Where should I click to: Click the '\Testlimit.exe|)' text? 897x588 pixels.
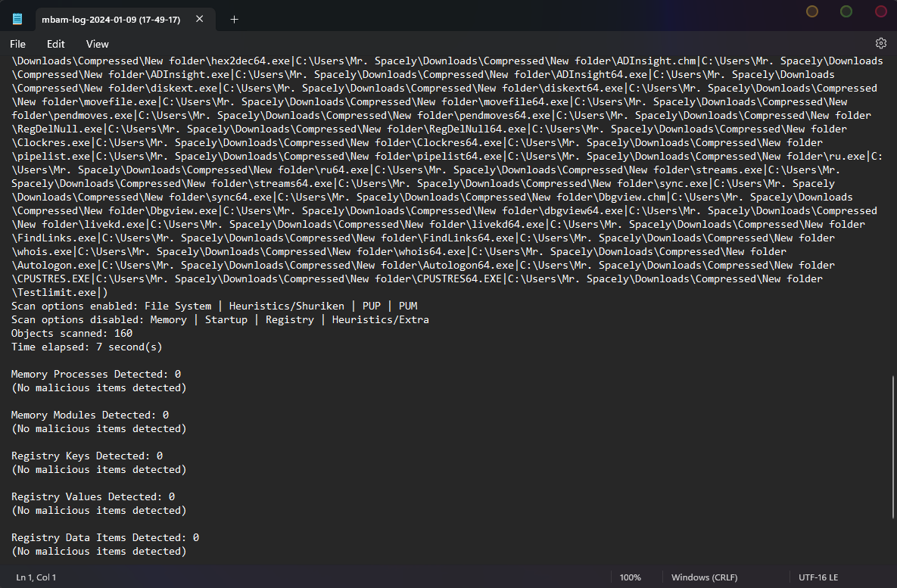[x=60, y=292]
